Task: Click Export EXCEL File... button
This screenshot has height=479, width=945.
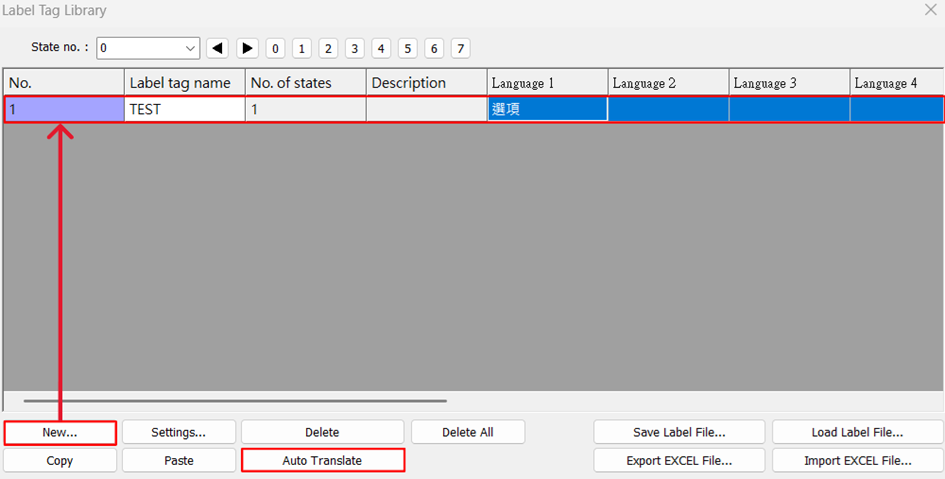Action: [x=679, y=461]
